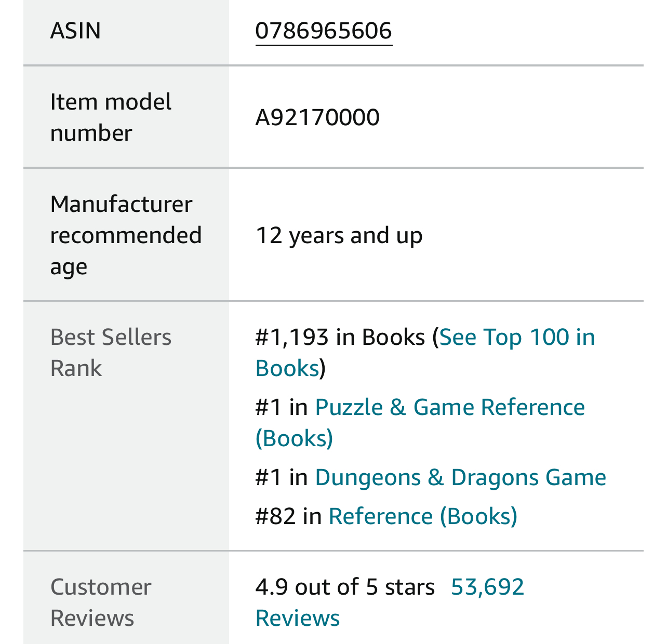Select the Best Sellers Rank label
The width and height of the screenshot is (667, 644).
111,353
